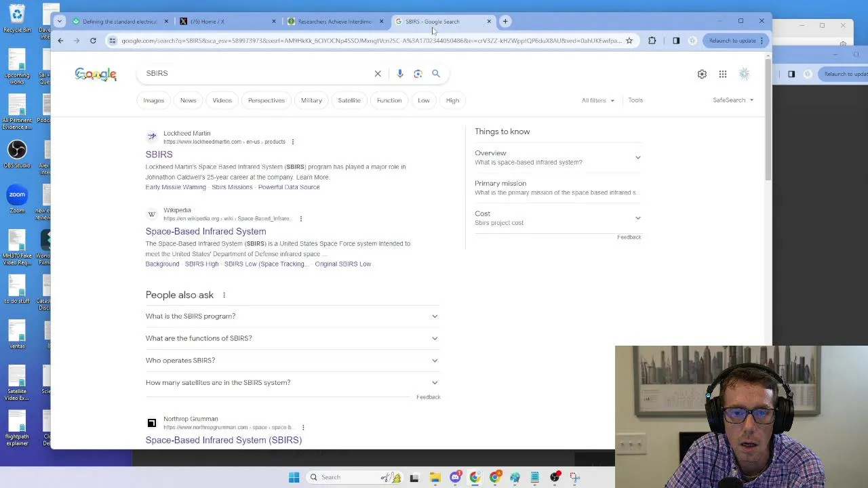
Task: Click the page vertical scrollbar
Action: pos(768,121)
